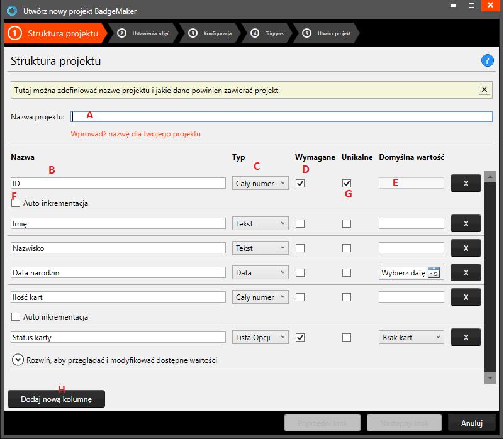Viewport: 504px width, 439px height.
Task: Check Unikalne for Ilość kart row
Action: coord(347,297)
